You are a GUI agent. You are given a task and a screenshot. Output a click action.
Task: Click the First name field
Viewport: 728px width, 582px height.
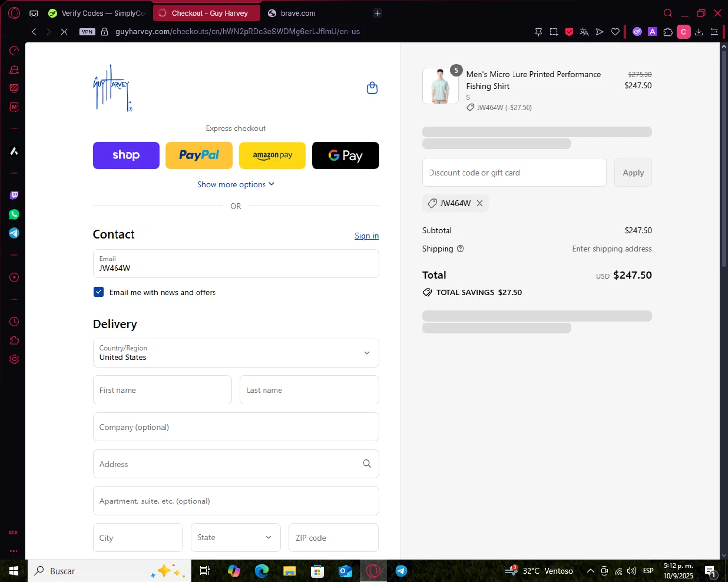[162, 390]
